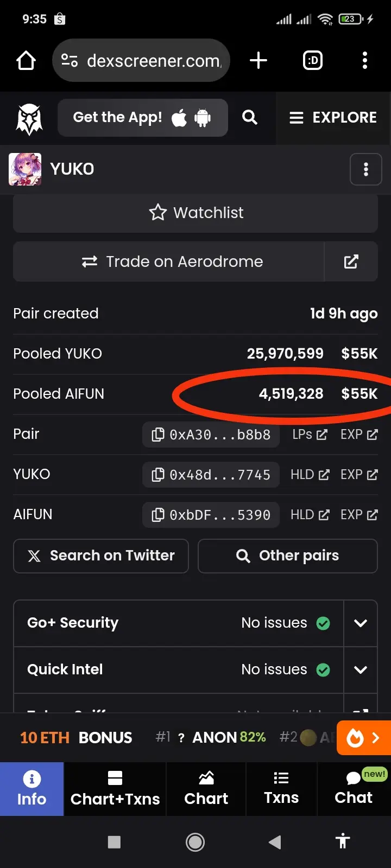The width and height of the screenshot is (391, 868).
Task: Switch to the Txns tab
Action: (x=281, y=789)
